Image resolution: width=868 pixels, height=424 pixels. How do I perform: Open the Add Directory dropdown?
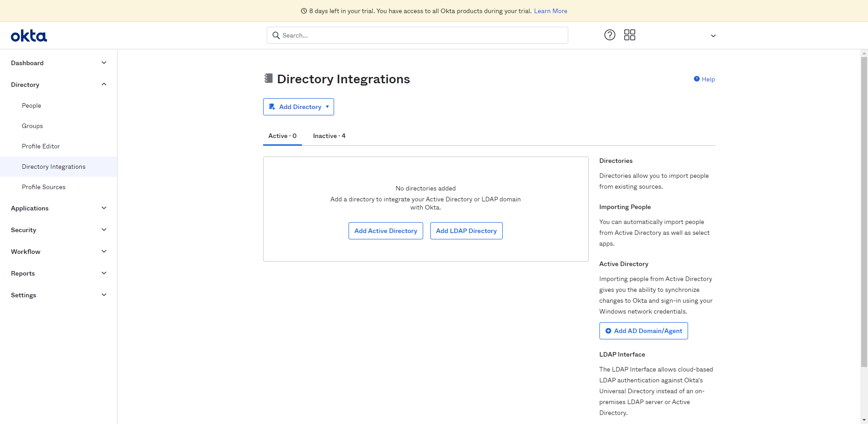pyautogui.click(x=298, y=107)
